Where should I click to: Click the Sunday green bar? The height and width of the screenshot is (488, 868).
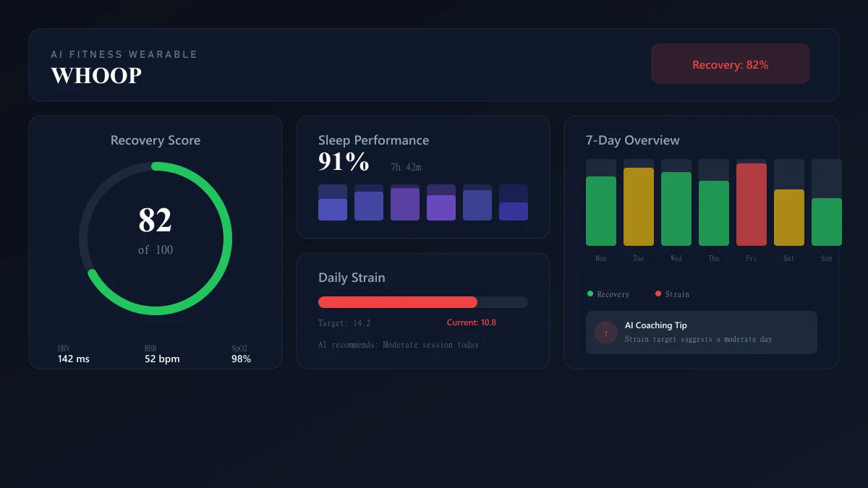827,222
